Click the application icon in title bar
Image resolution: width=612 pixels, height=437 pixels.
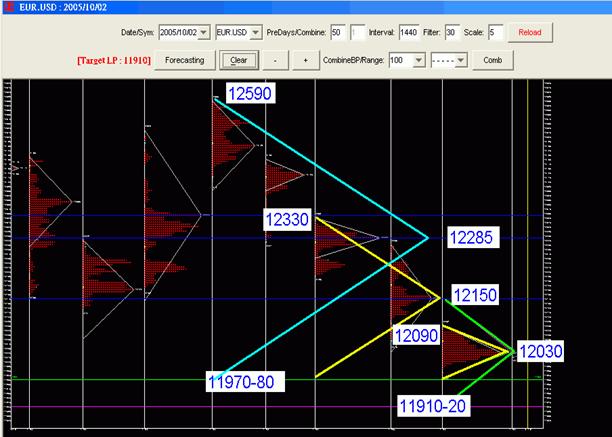[8, 7]
